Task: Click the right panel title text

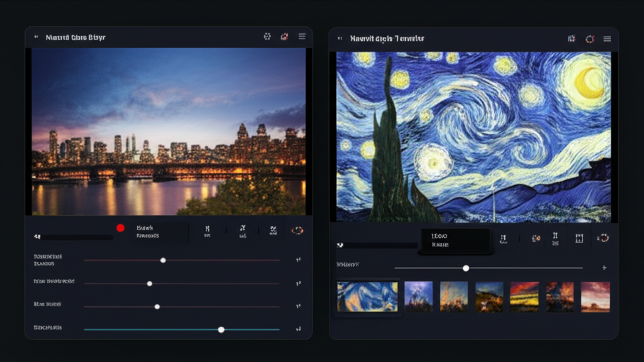Action: click(387, 38)
